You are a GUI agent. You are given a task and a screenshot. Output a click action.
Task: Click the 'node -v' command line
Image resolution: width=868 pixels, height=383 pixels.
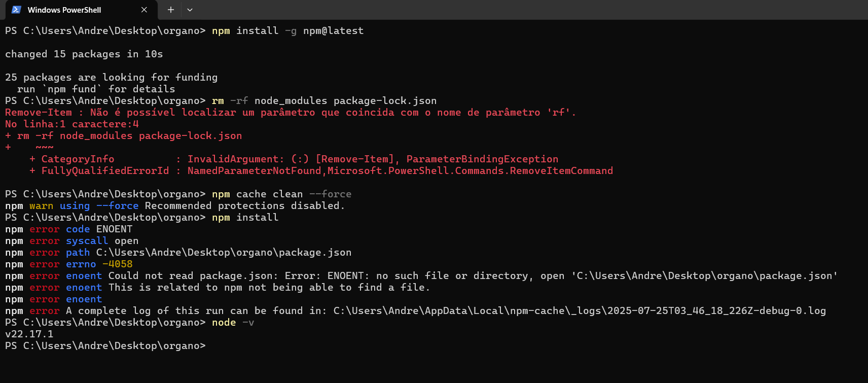(x=233, y=323)
